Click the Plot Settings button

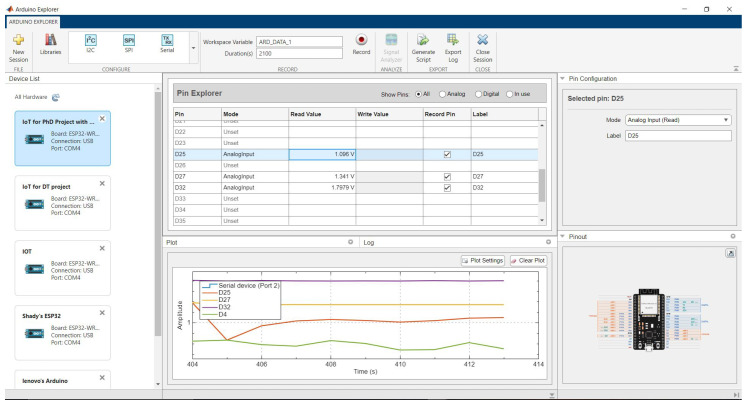coord(483,260)
